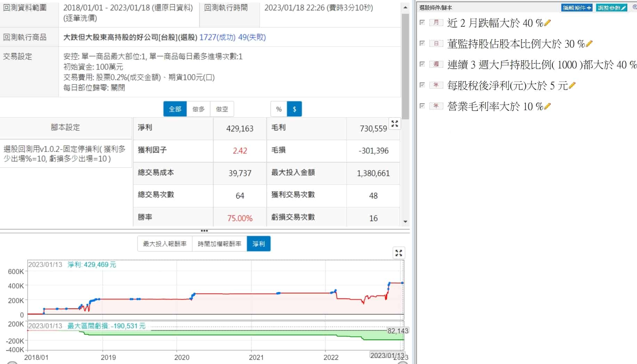Select the 時間加權報酬率 chart tab
637x364 pixels.
pos(219,244)
